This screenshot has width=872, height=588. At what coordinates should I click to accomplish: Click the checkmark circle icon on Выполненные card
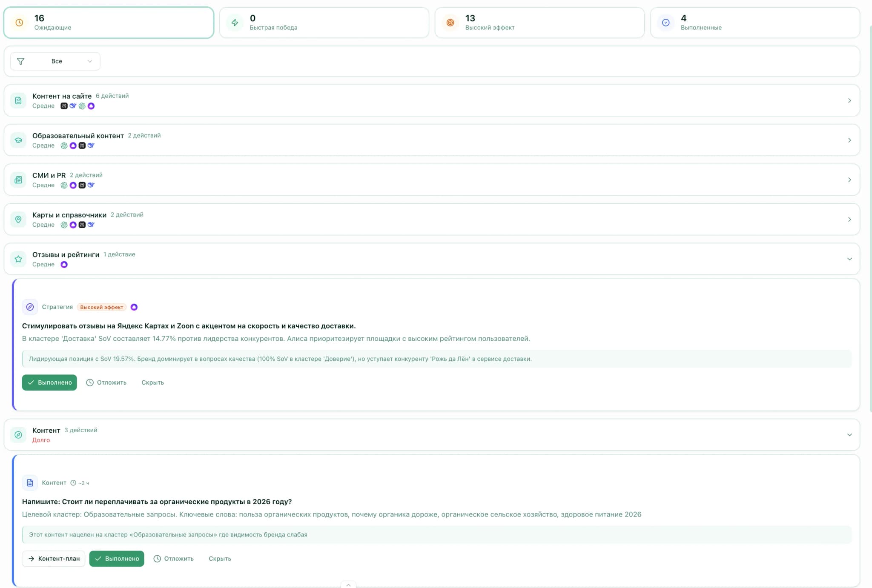pyautogui.click(x=665, y=23)
